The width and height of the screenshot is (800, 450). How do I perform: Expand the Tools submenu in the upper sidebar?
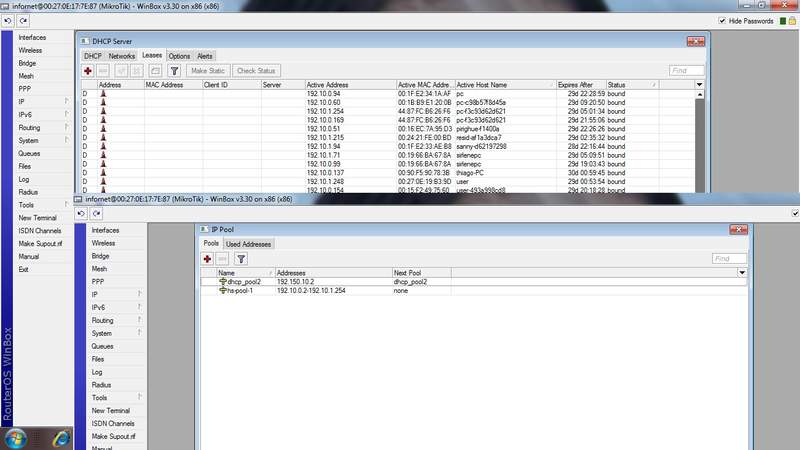(67, 205)
